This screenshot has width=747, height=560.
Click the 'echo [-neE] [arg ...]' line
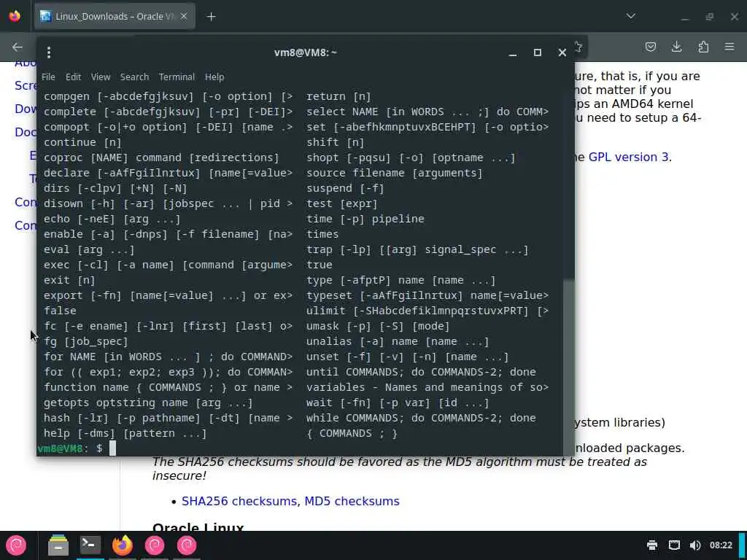[x=112, y=219]
